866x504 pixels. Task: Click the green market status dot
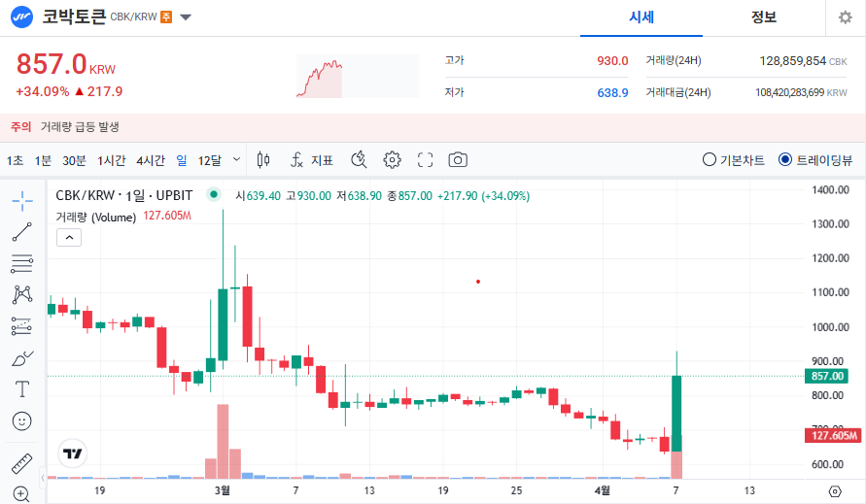click(214, 194)
